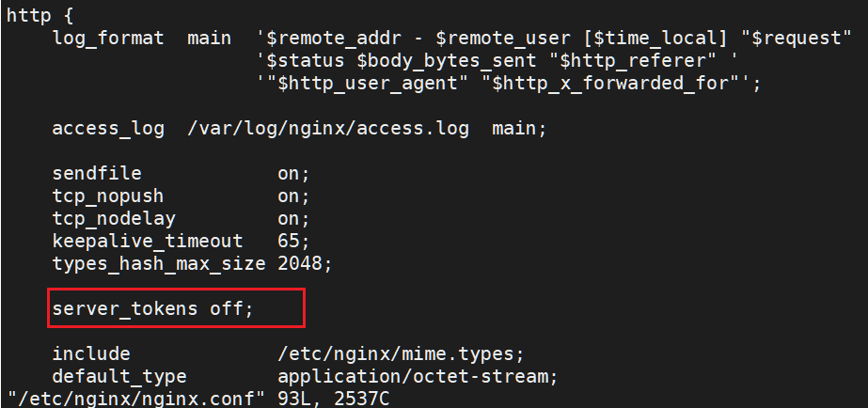Click the tcp_nopush directive

tap(108, 196)
